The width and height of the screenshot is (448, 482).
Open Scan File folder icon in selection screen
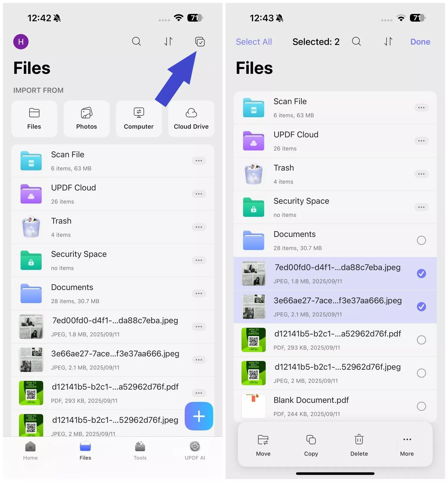coord(253,107)
